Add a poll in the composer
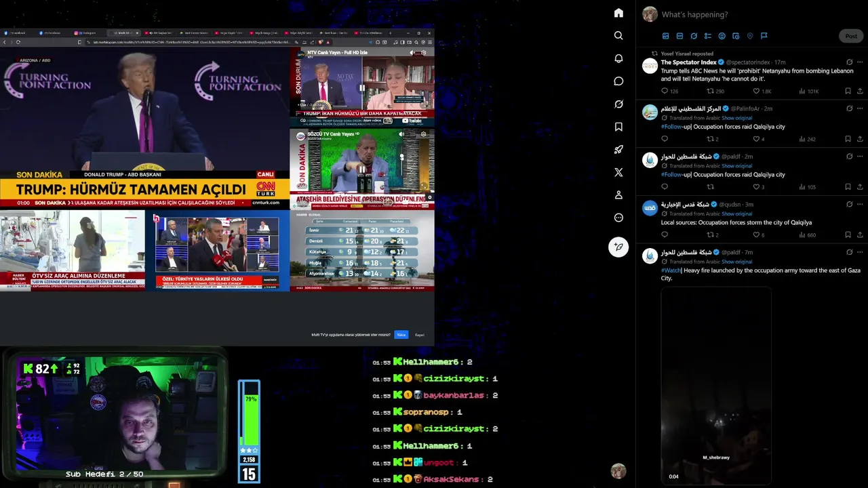The height and width of the screenshot is (488, 868). click(707, 36)
